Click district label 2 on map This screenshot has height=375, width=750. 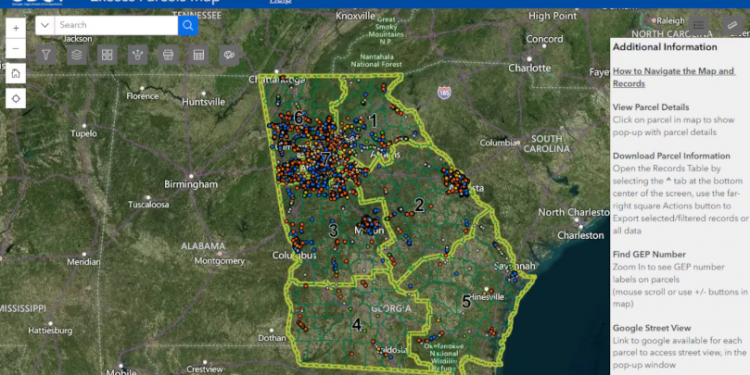coord(419,206)
